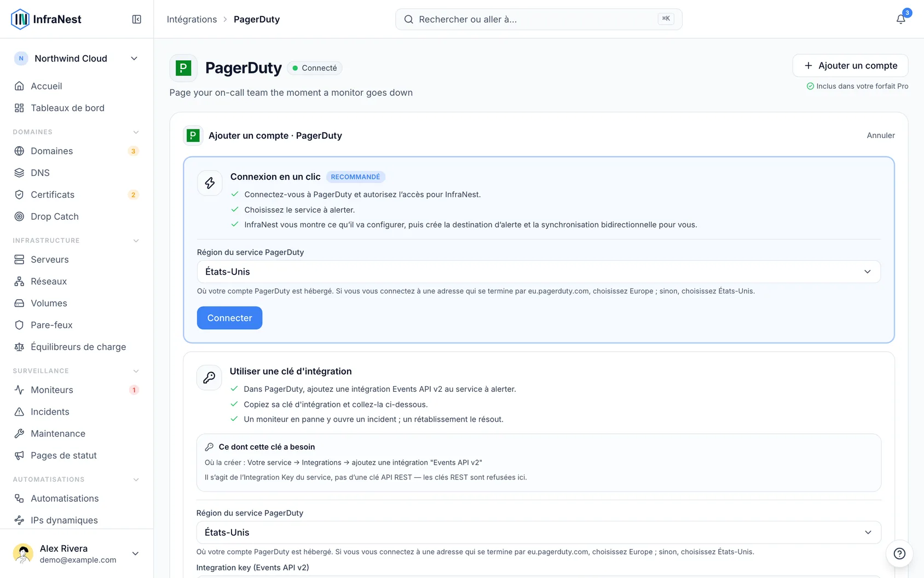Open the notifications bell

[x=900, y=19]
